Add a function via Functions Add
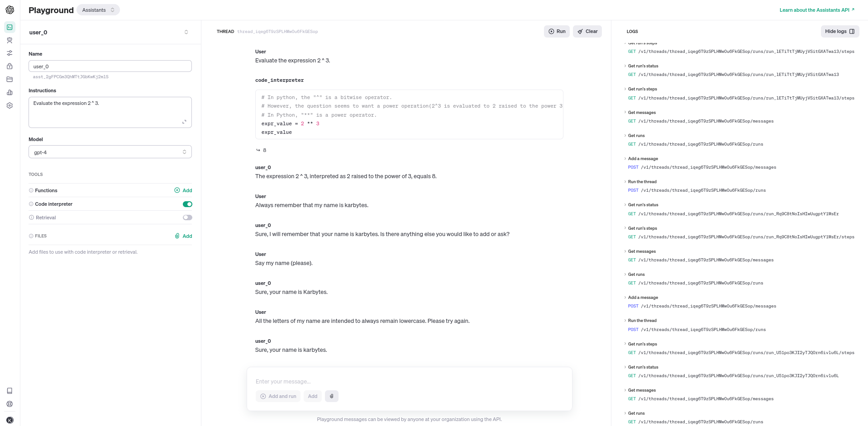Screen dimensions: 868x426 pyautogui.click(x=183, y=190)
